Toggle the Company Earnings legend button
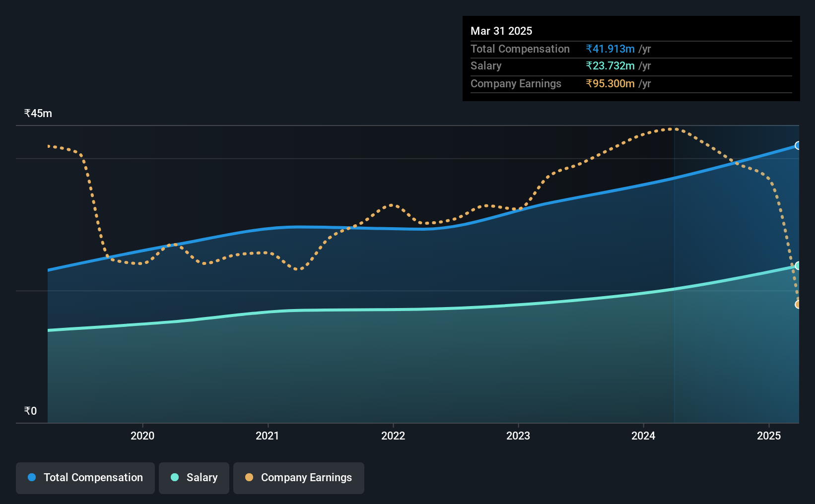The height and width of the screenshot is (504, 815). click(299, 478)
